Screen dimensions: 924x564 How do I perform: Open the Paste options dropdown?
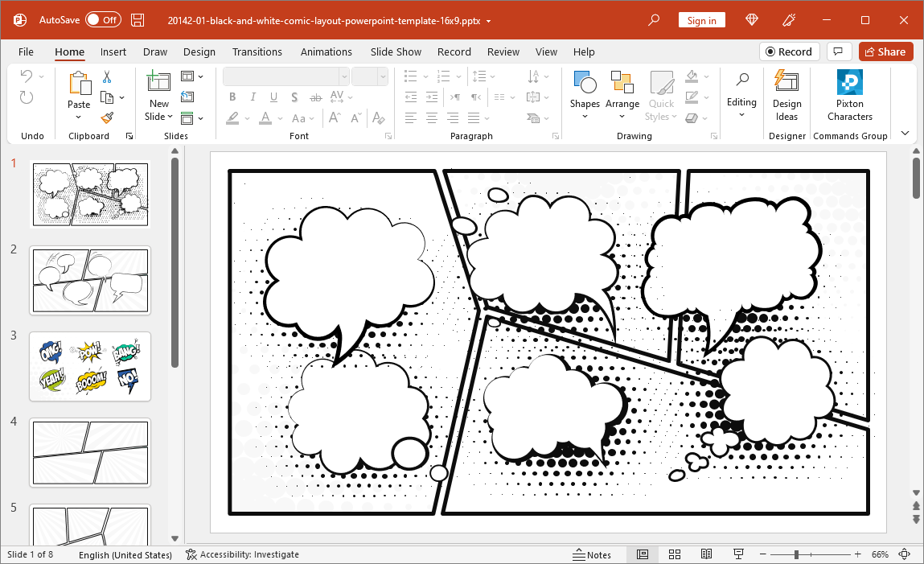point(79,117)
